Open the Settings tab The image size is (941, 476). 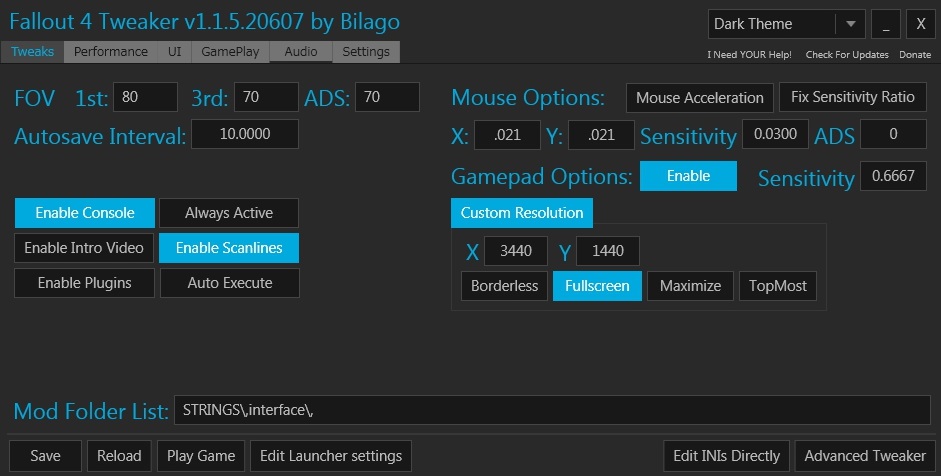pos(366,52)
